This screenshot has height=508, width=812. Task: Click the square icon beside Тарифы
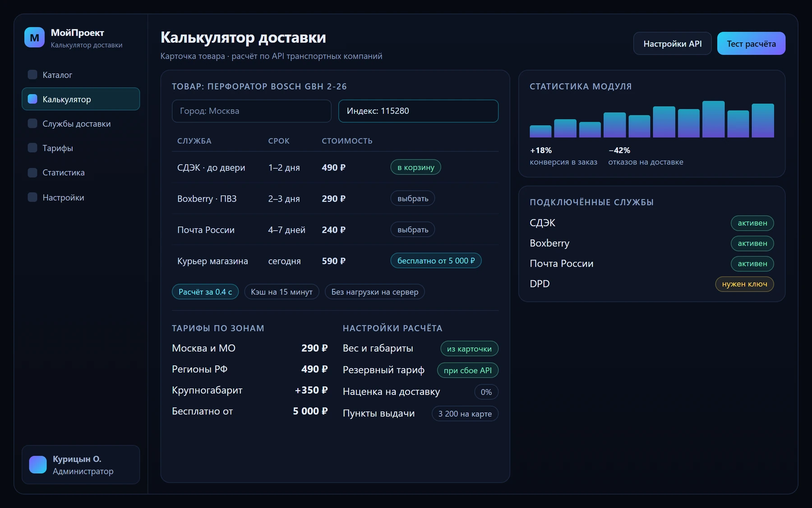[x=32, y=148]
